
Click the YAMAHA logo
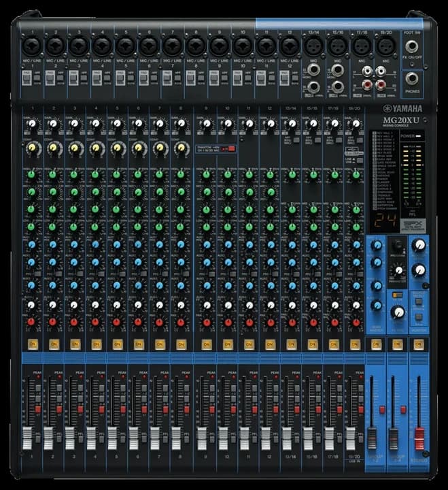(402, 108)
